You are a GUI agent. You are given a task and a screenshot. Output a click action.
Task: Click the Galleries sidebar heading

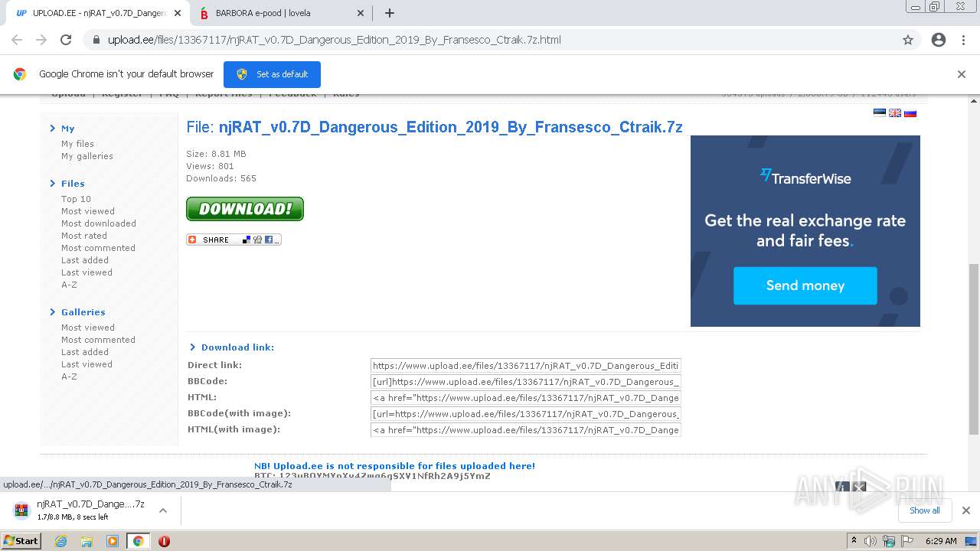(83, 312)
